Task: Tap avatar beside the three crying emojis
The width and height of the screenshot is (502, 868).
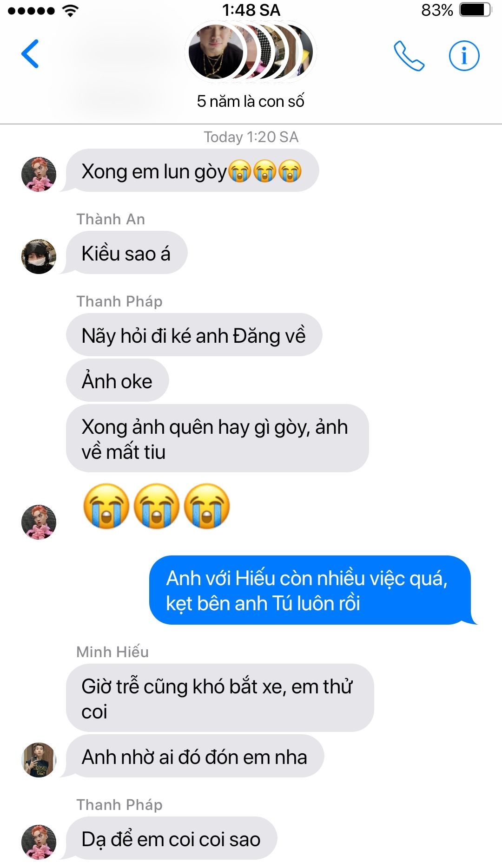Action: pos(39,522)
